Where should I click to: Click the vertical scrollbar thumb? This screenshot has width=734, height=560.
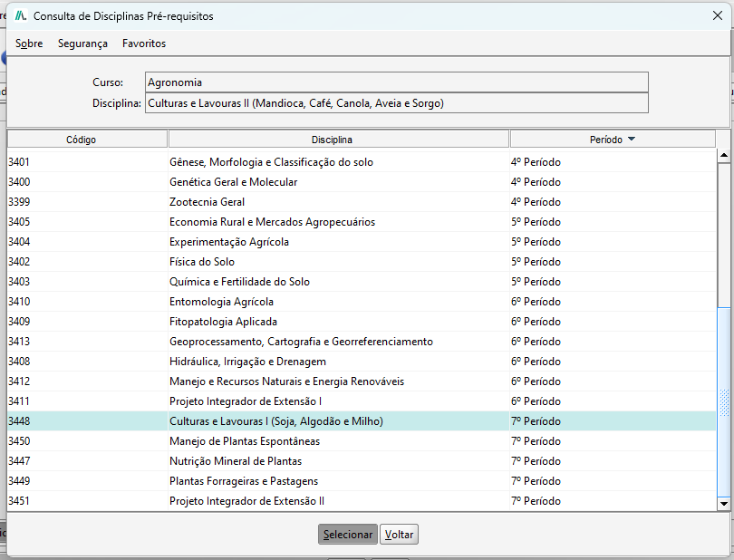coord(724,401)
